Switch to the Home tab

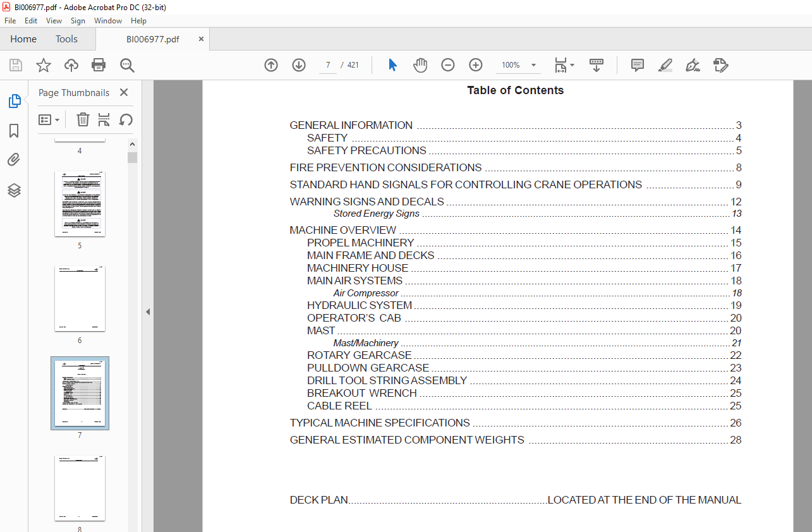click(23, 39)
